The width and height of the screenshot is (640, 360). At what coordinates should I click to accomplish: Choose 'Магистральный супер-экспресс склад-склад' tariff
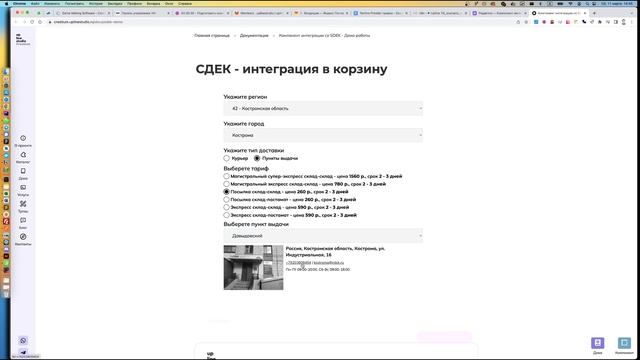point(227,176)
